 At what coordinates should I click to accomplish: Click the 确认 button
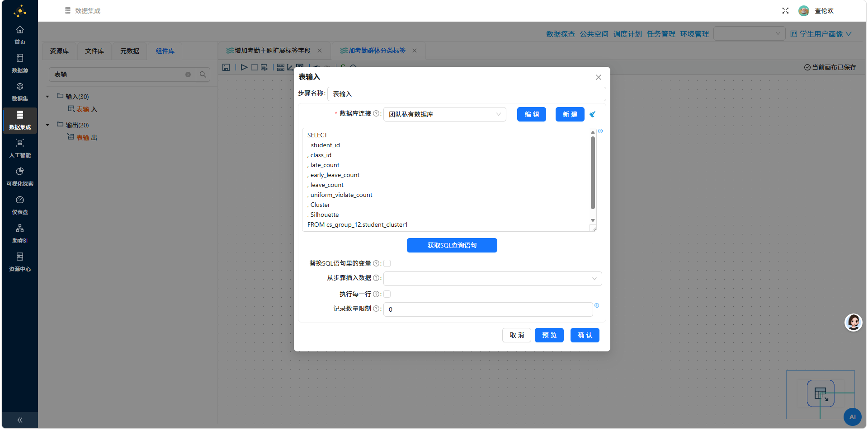pos(585,335)
